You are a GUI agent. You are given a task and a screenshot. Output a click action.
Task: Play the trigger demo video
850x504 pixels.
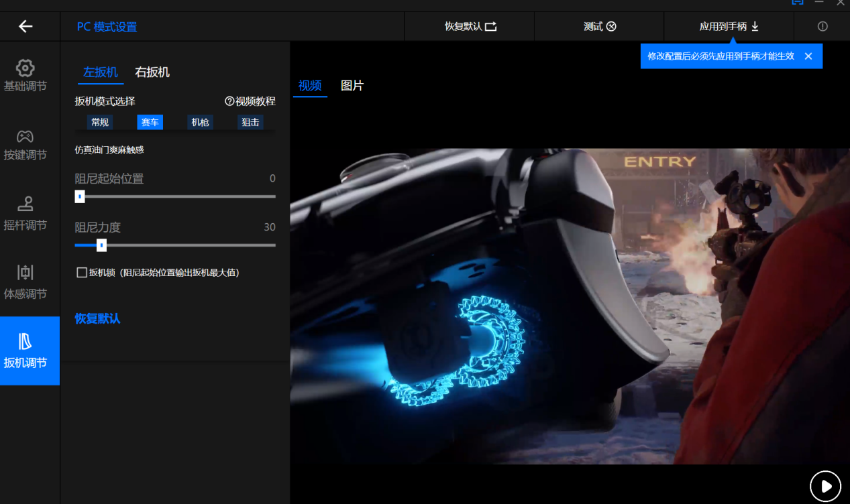click(826, 486)
